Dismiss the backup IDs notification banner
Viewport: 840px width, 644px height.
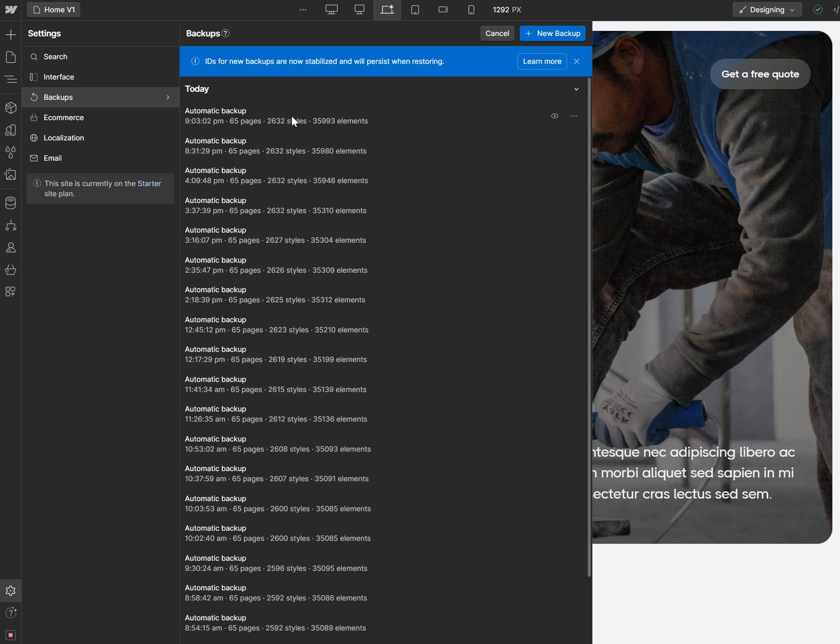coord(577,61)
